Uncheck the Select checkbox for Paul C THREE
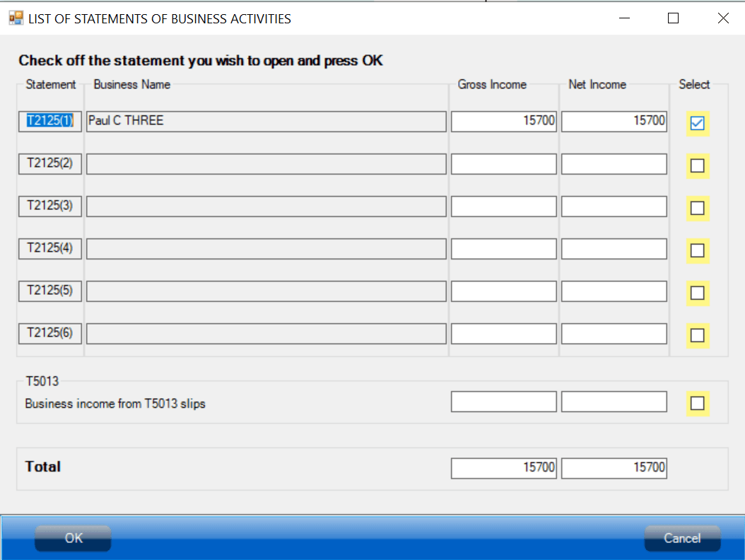 [x=697, y=122]
